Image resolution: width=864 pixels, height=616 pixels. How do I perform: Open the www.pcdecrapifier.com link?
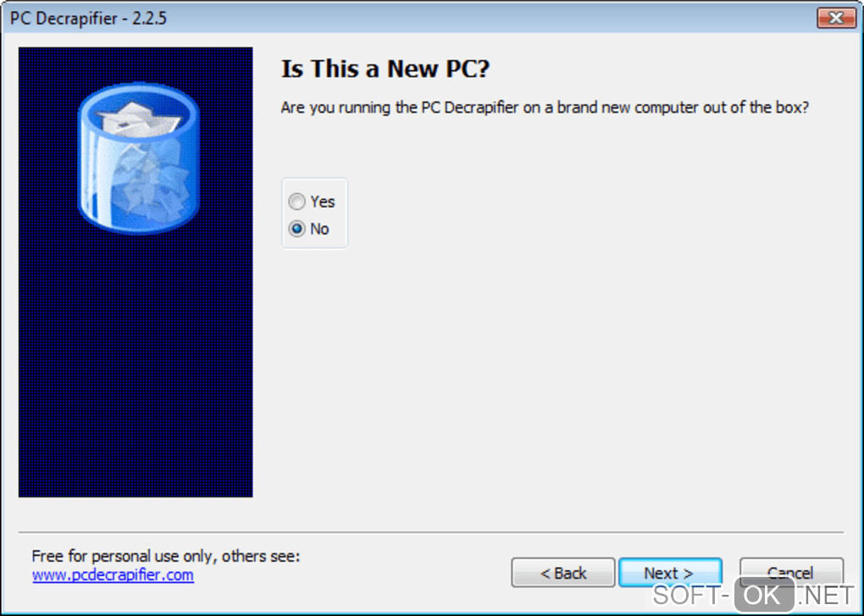pos(113,574)
